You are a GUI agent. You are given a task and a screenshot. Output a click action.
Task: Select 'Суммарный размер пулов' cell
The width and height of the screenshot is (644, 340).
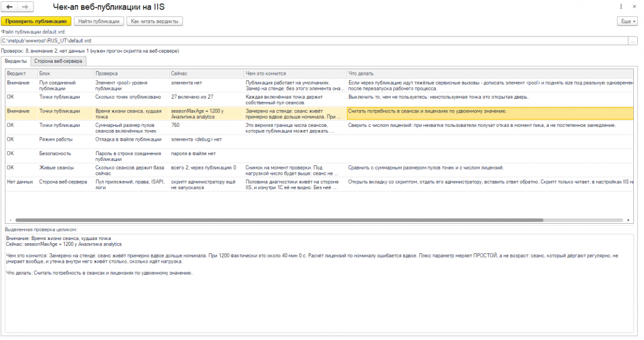click(x=131, y=128)
